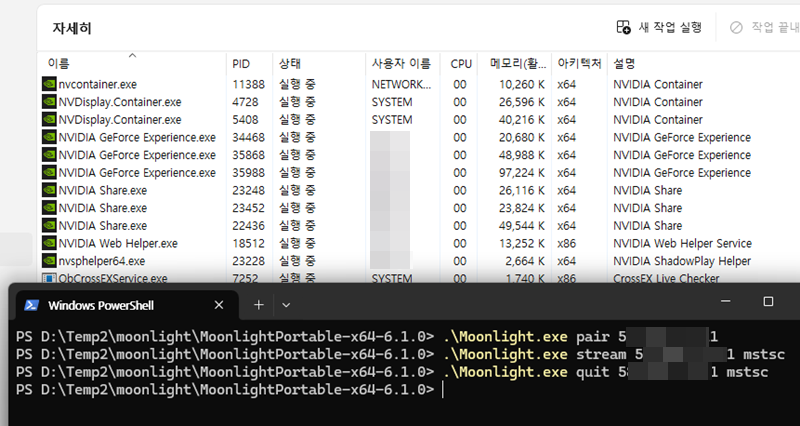Click PID value 11388
Screen dimensions: 800x426
pyautogui.click(x=248, y=84)
